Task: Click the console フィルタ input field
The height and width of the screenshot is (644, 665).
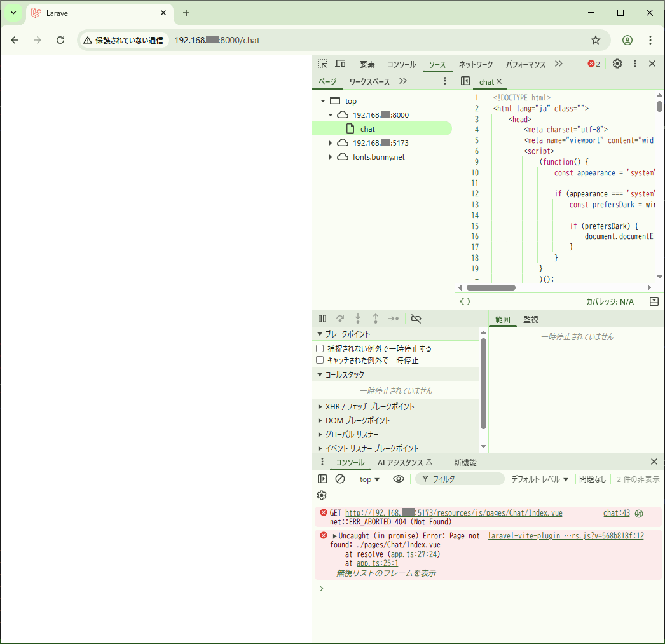Action: click(460, 479)
